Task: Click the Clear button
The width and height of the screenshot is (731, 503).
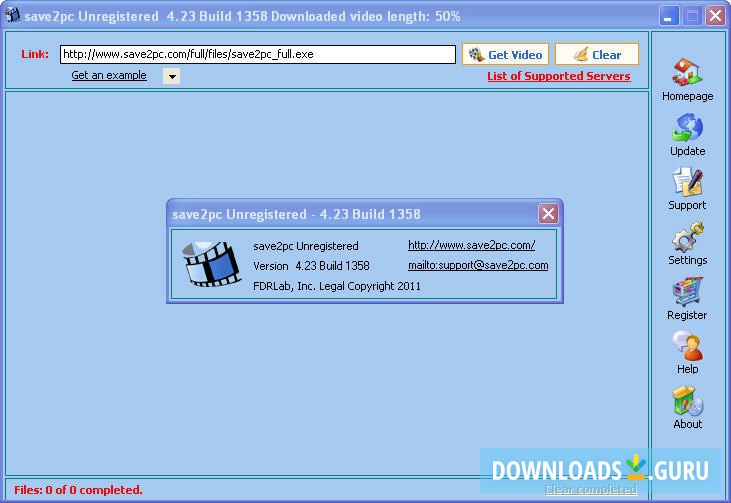Action: click(597, 55)
